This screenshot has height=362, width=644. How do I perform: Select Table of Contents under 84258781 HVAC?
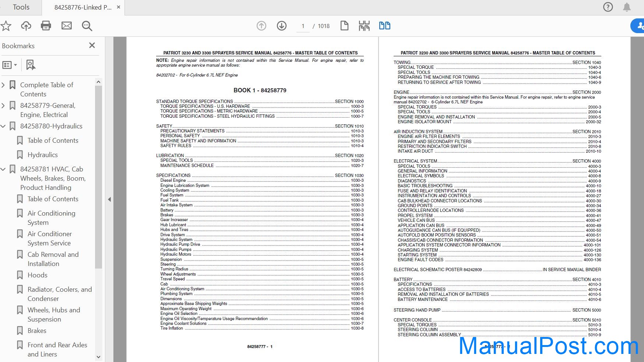53,199
